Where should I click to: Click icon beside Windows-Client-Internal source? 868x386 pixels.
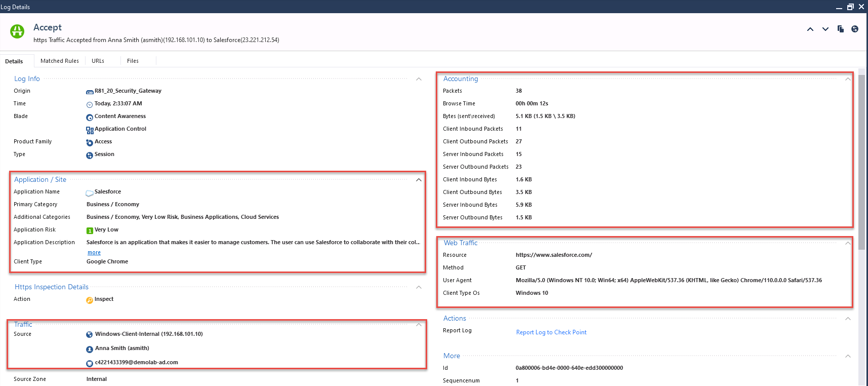click(90, 334)
